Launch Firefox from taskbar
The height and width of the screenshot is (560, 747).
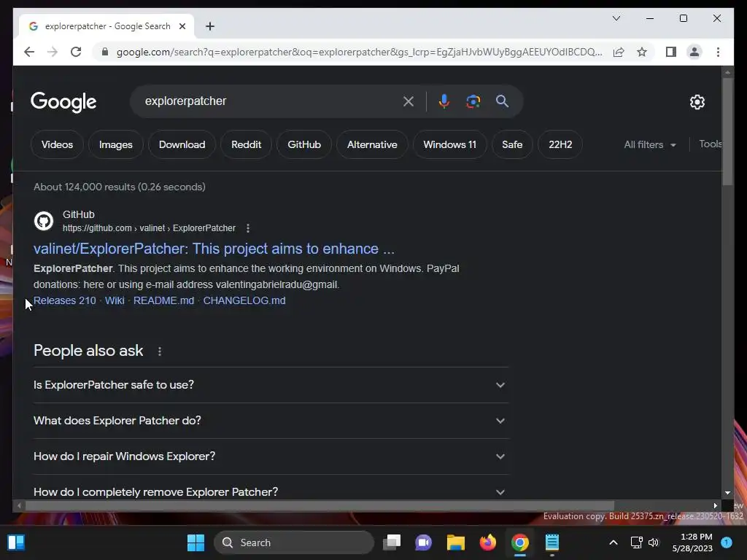[x=488, y=542]
